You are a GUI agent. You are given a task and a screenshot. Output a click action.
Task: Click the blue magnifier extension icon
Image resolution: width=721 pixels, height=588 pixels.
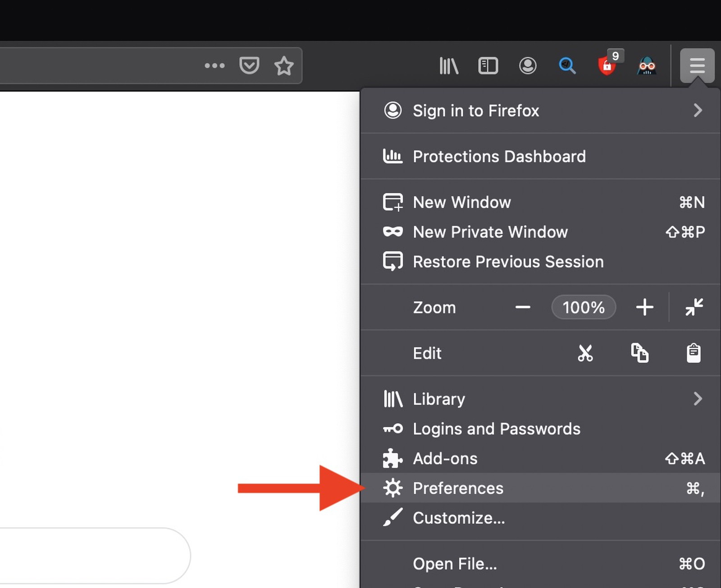pos(567,66)
